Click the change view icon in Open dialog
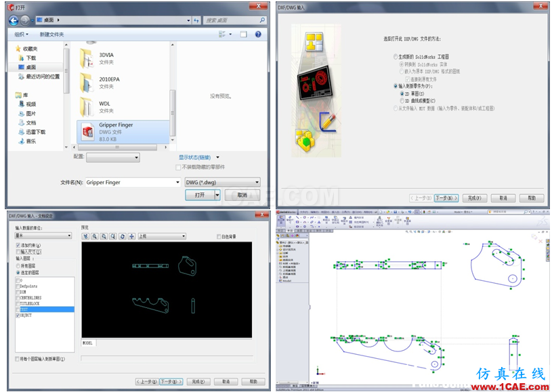 (222, 34)
